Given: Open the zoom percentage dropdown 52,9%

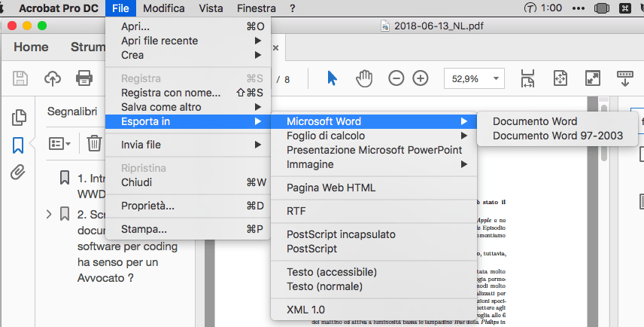Looking at the screenshot, I should coord(474,78).
